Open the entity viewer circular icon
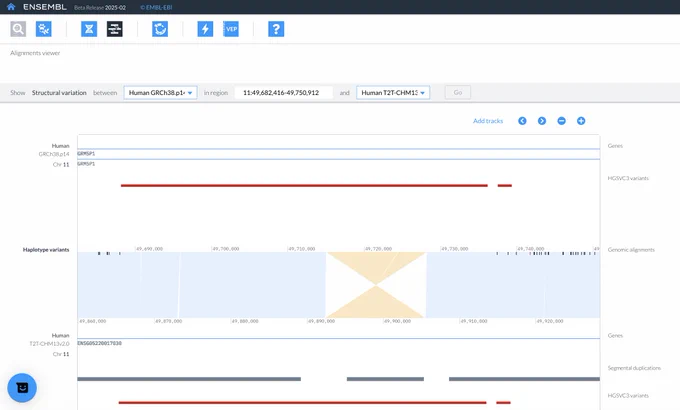The height and width of the screenshot is (410, 680). click(x=160, y=29)
